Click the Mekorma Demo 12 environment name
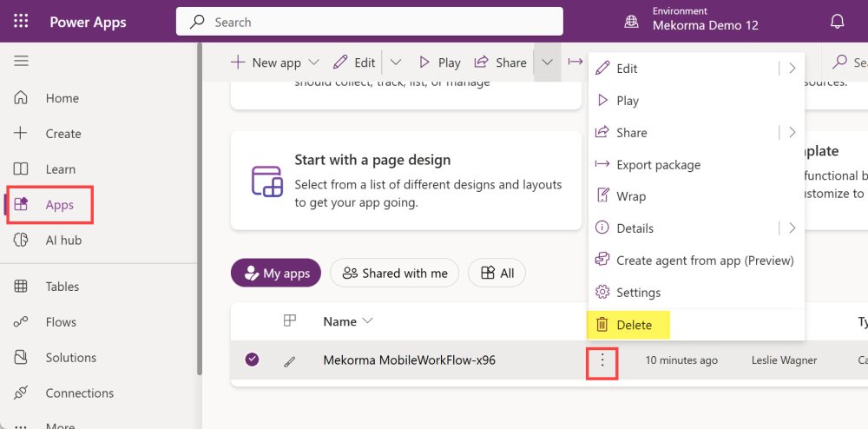 pyautogui.click(x=705, y=25)
